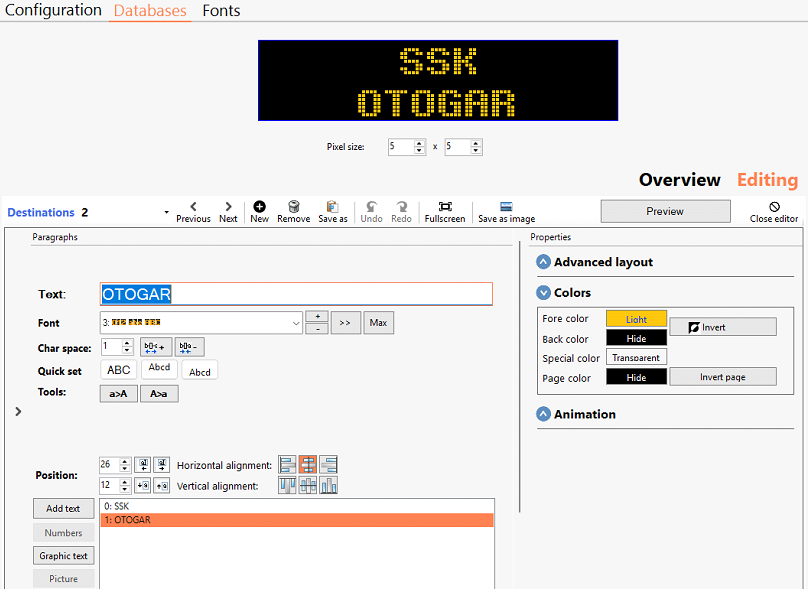
Task: Click Close editor icon
Action: coord(774,207)
